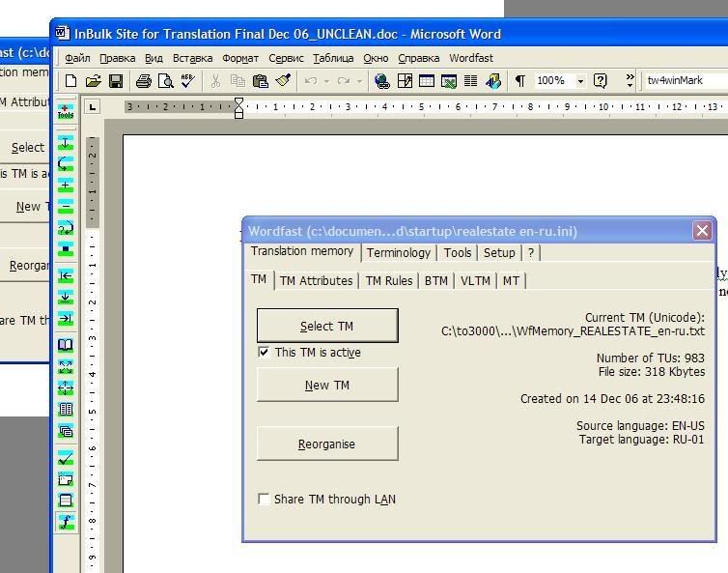
Task: Open the Таблица menu
Action: tap(333, 58)
